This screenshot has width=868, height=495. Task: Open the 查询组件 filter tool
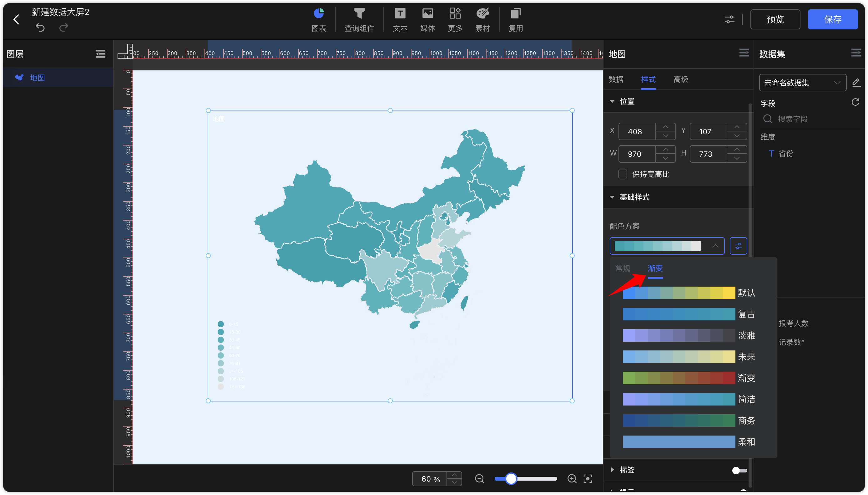(x=360, y=20)
